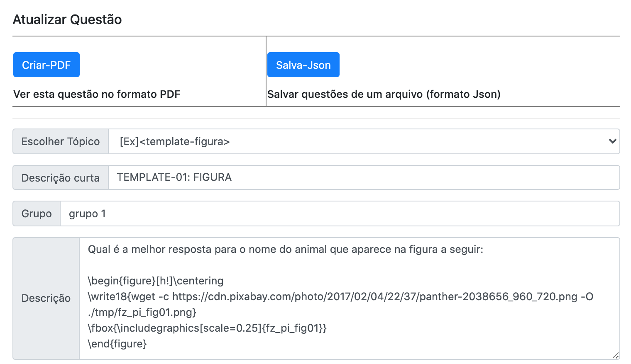Expand the topic dropdown chevron arrow
This screenshot has height=364, width=631.
coord(612,141)
